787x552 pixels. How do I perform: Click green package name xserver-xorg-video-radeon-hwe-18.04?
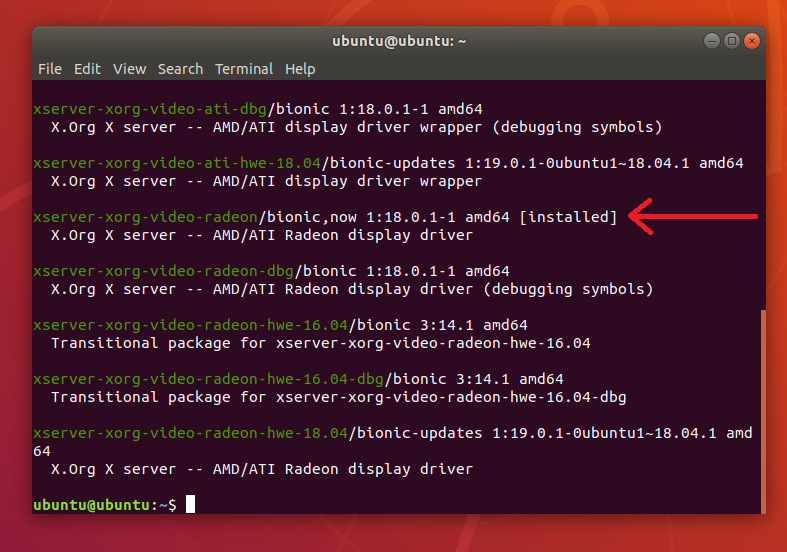190,433
